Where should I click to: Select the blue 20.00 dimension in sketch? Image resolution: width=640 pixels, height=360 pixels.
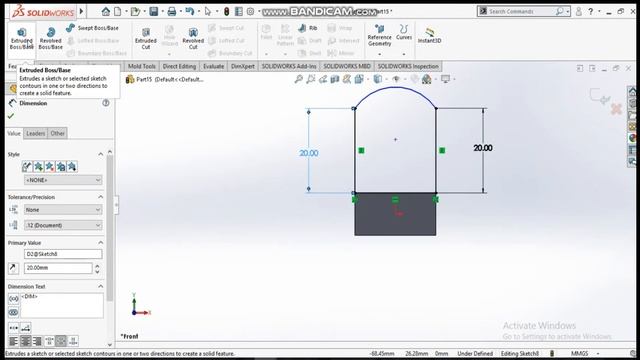point(309,153)
